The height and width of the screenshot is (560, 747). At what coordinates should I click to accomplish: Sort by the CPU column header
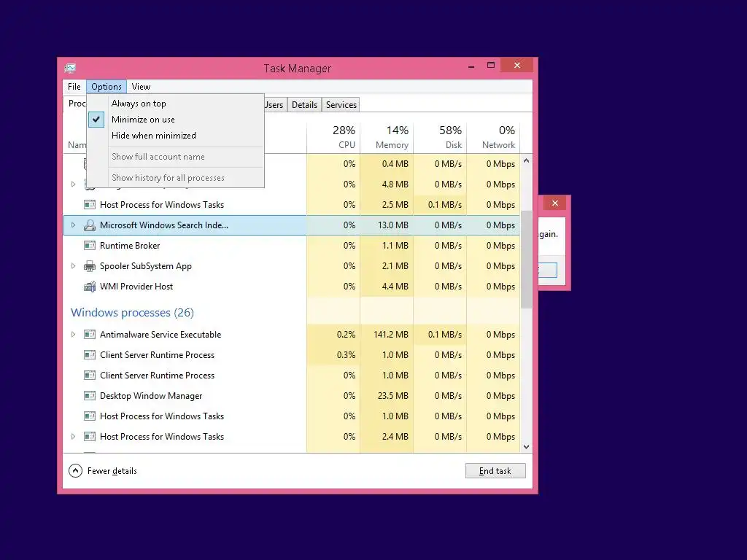[x=333, y=137]
